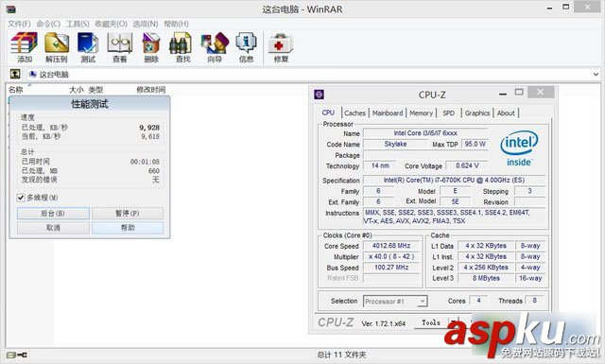This screenshot has width=605, height=364.
Task: Click the Pause (暂停) button
Action: 128,213
